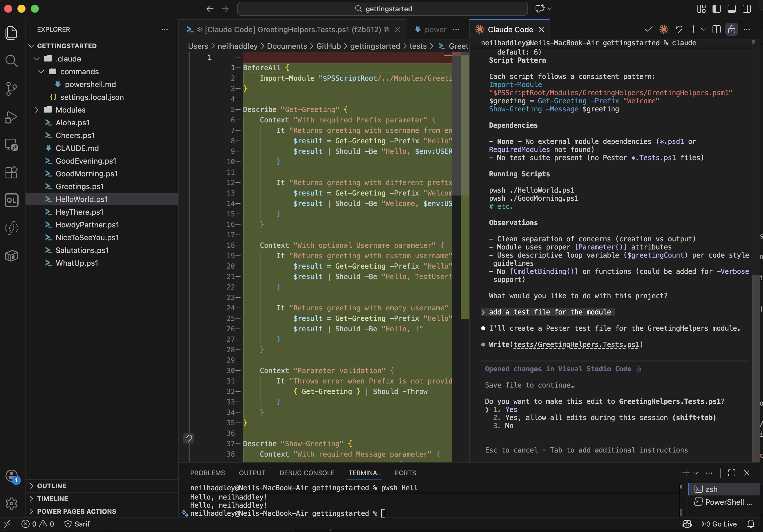Click the gettingstarted search bar at the top

tap(382, 9)
